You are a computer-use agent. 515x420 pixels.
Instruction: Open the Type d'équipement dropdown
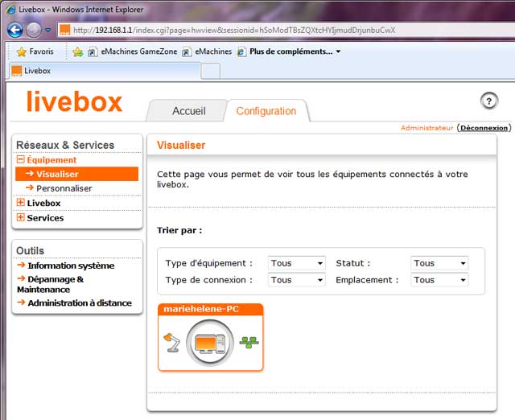(x=296, y=263)
